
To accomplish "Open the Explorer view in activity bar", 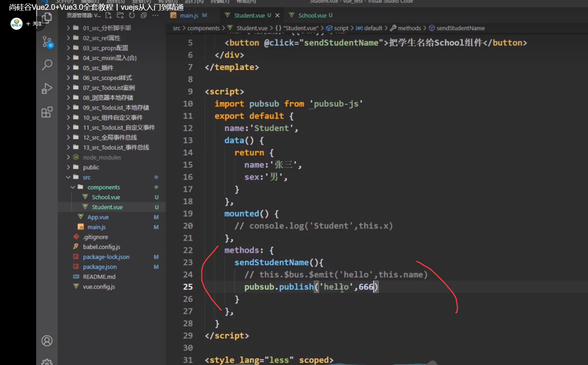I will [47, 18].
